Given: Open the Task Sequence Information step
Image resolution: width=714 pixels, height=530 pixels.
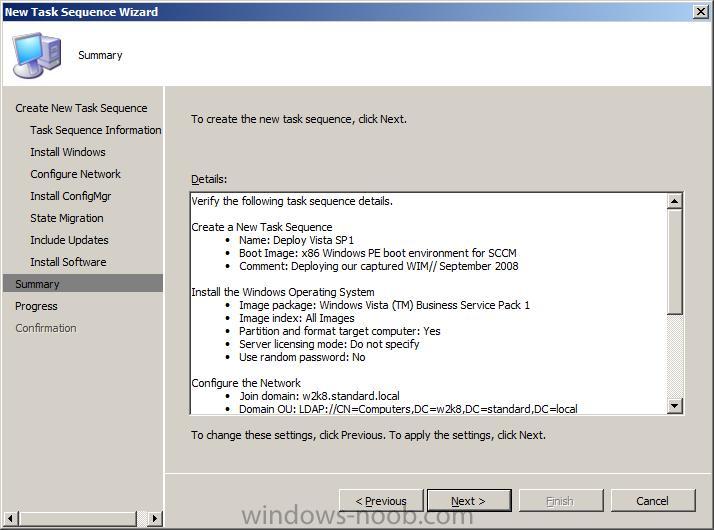Looking at the screenshot, I should [96, 130].
